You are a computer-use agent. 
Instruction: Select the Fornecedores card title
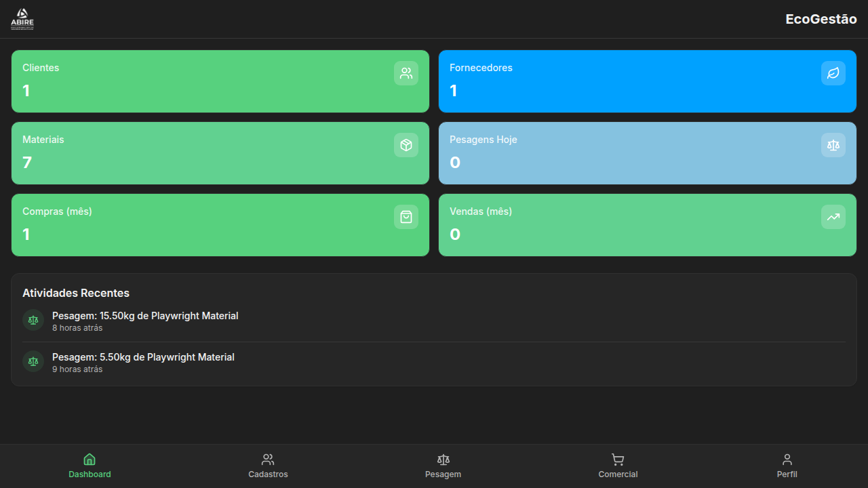[481, 68]
